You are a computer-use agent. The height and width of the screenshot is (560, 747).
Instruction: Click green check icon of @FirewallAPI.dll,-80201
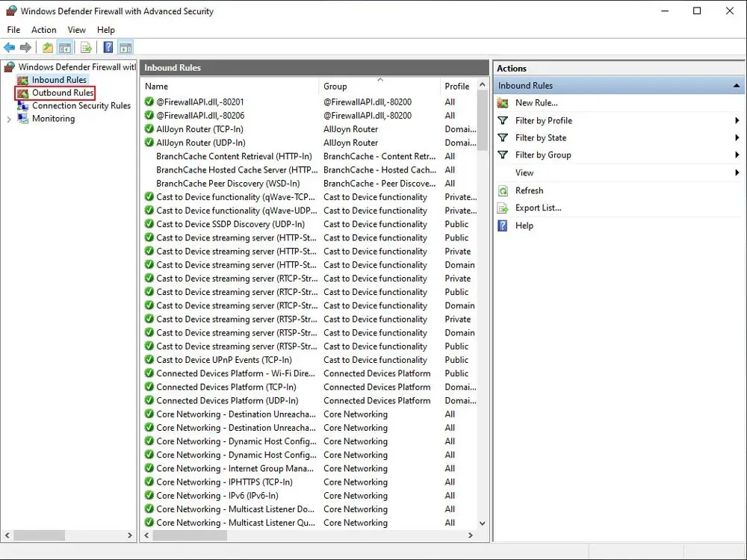point(149,102)
